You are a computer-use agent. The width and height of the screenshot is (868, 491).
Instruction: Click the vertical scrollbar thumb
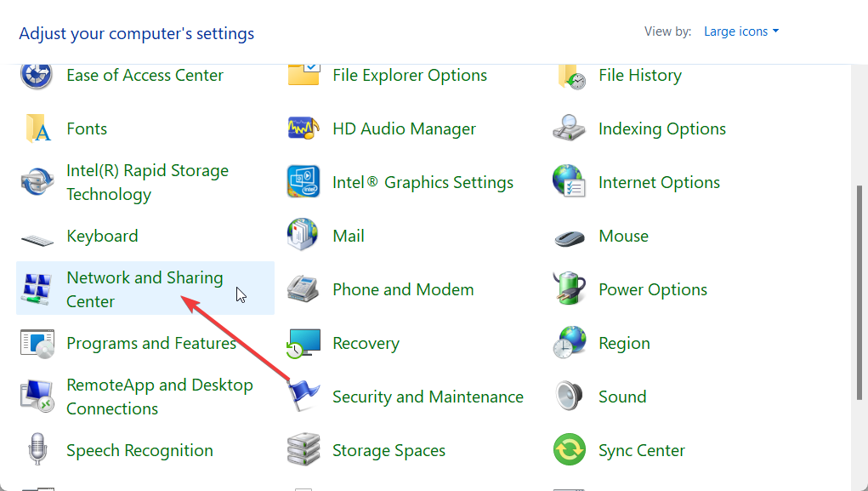[x=859, y=292]
